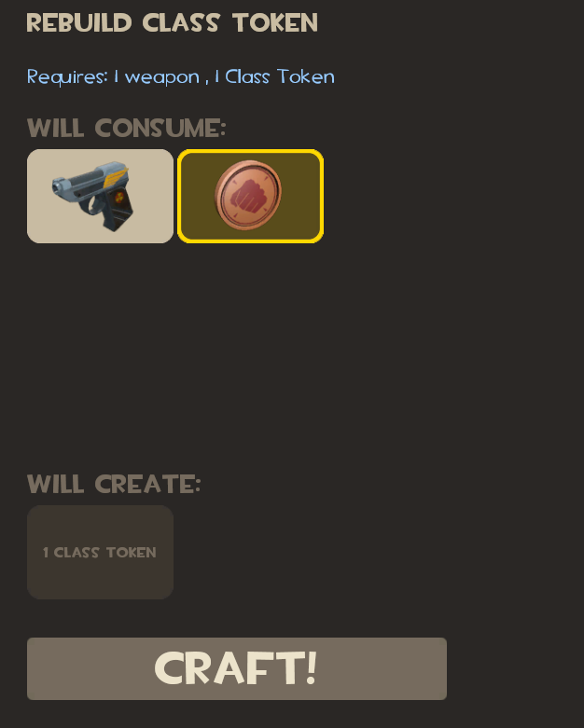Click the beige weapon item slot
Viewport: 584px width, 728px height.
[101, 196]
